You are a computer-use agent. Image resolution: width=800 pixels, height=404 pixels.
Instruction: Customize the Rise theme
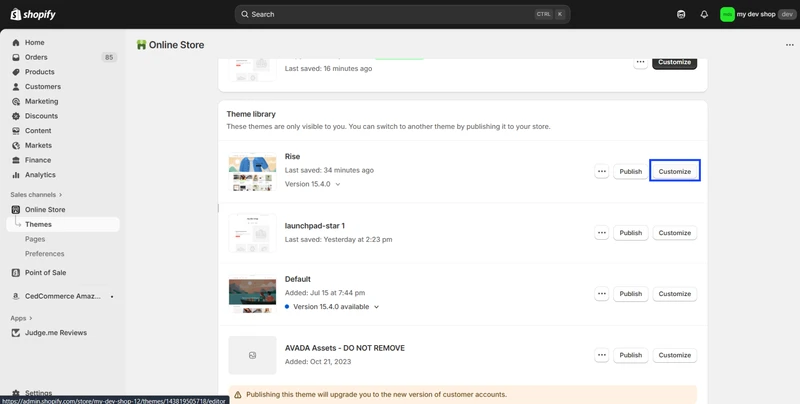[674, 171]
